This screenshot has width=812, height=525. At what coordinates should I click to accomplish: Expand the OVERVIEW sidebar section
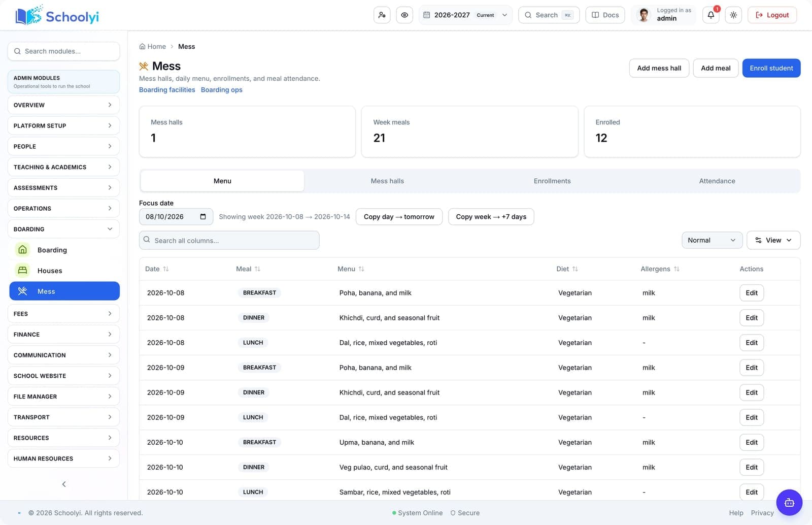(x=63, y=105)
